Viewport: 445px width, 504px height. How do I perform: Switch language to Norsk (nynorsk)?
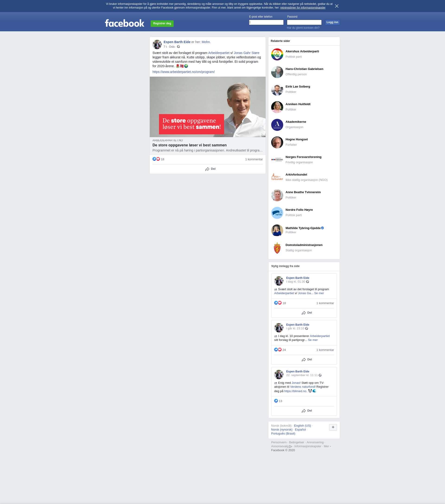pos(282,429)
